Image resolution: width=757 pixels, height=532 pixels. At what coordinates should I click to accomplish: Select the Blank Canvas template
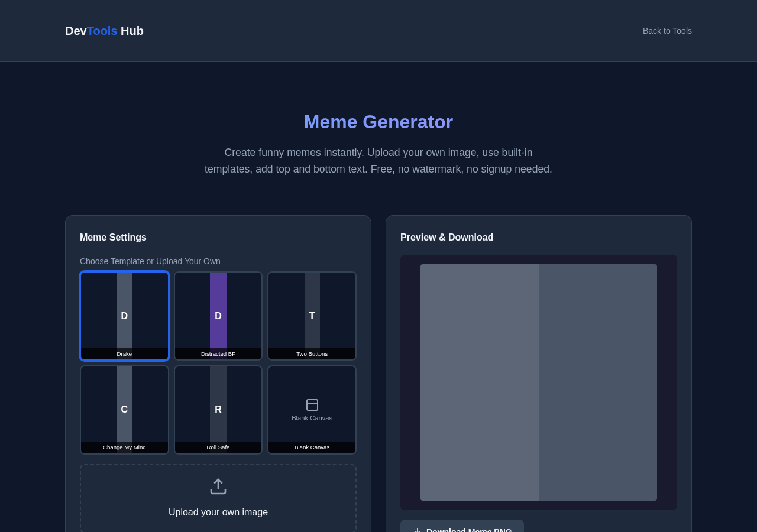coord(312,410)
